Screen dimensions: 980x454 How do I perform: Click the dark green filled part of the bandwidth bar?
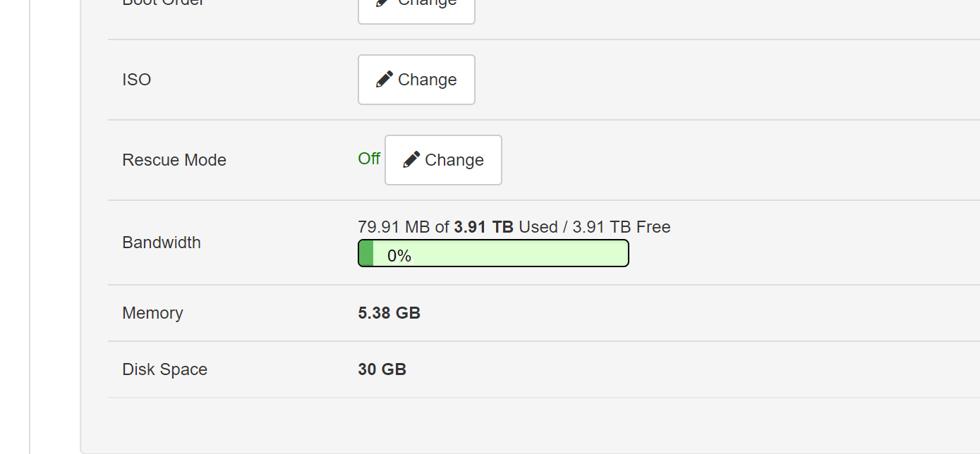pyautogui.click(x=366, y=253)
